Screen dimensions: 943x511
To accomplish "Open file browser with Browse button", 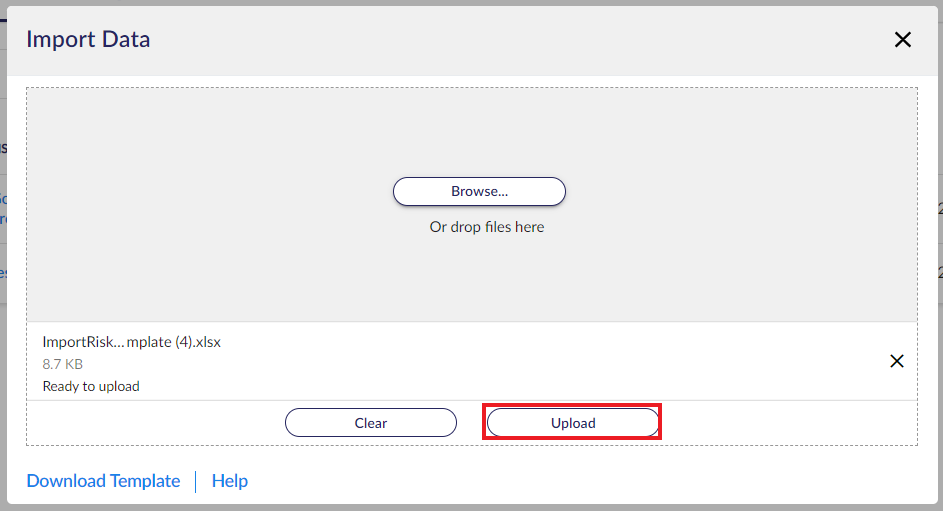I will [x=479, y=191].
